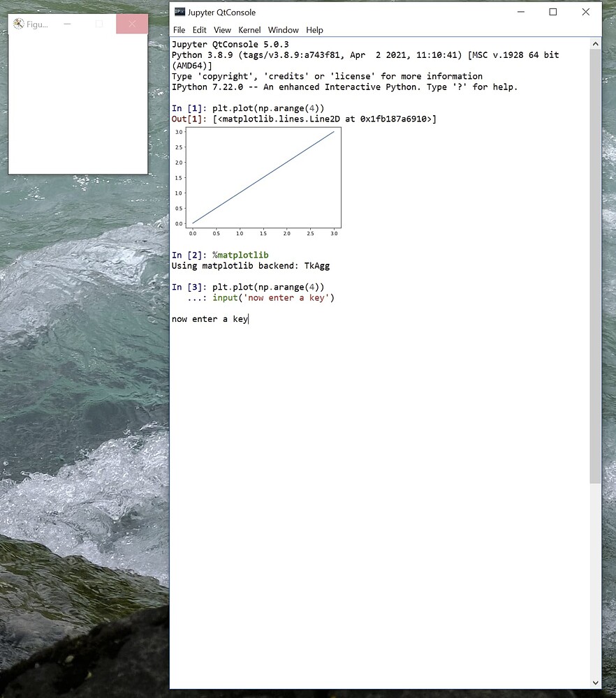Open the Kernel menu
Image resolution: width=616 pixels, height=698 pixels.
[x=249, y=30]
